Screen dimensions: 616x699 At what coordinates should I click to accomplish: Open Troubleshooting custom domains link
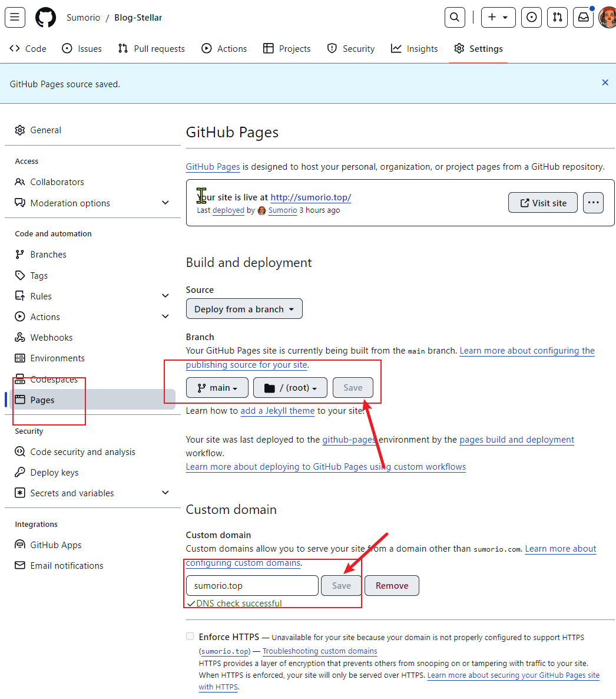(x=320, y=651)
